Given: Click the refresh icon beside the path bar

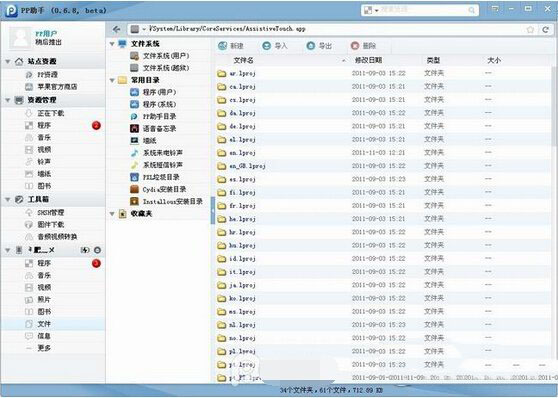Looking at the screenshot, I should [x=545, y=30].
